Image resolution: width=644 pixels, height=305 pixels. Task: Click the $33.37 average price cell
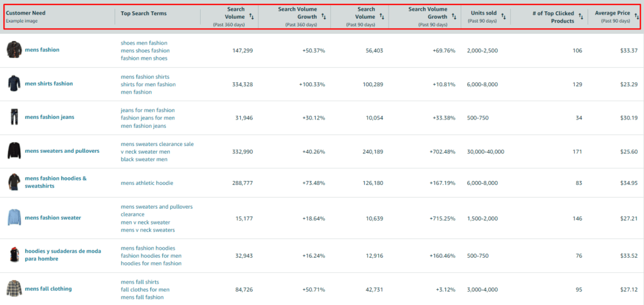coord(629,50)
